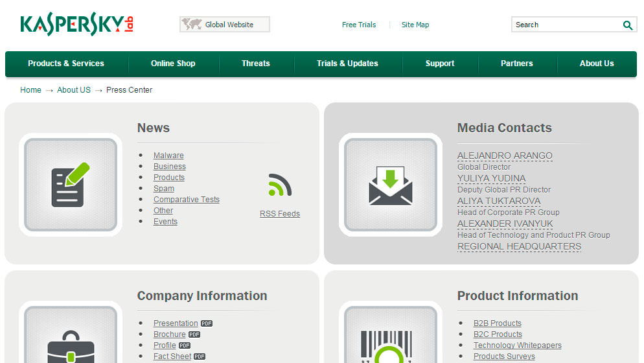Open Products news link
644x363 pixels.
coord(169,178)
